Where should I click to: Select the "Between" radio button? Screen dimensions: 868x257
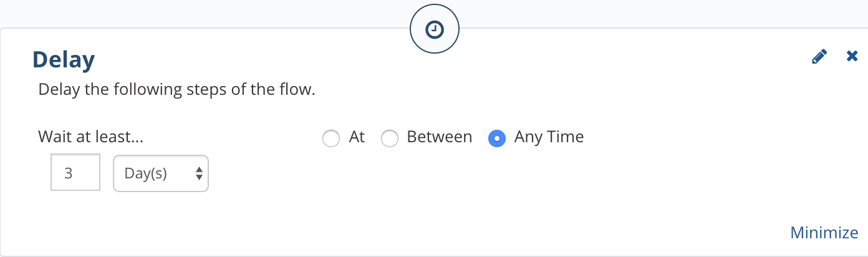tap(389, 138)
